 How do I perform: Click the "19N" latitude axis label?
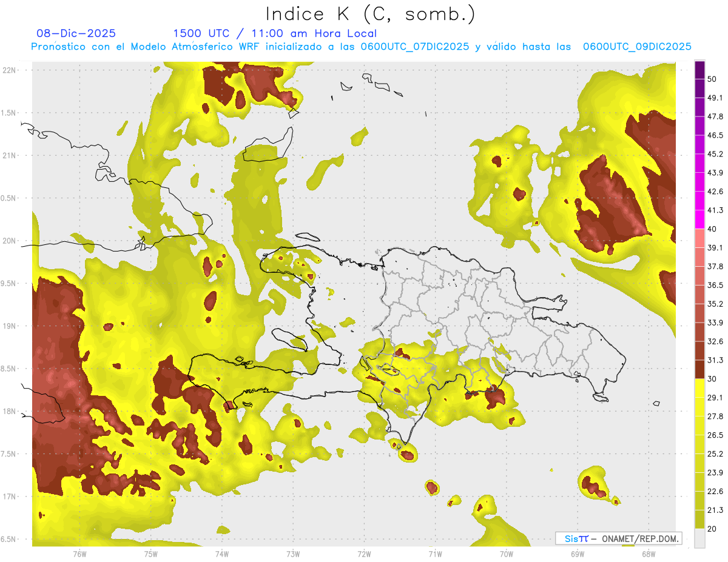[8, 326]
